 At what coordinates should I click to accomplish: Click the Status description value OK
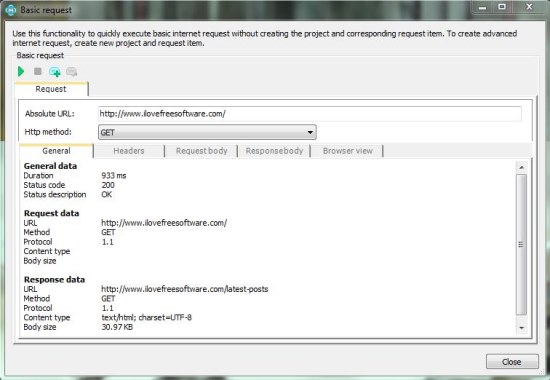coord(107,194)
